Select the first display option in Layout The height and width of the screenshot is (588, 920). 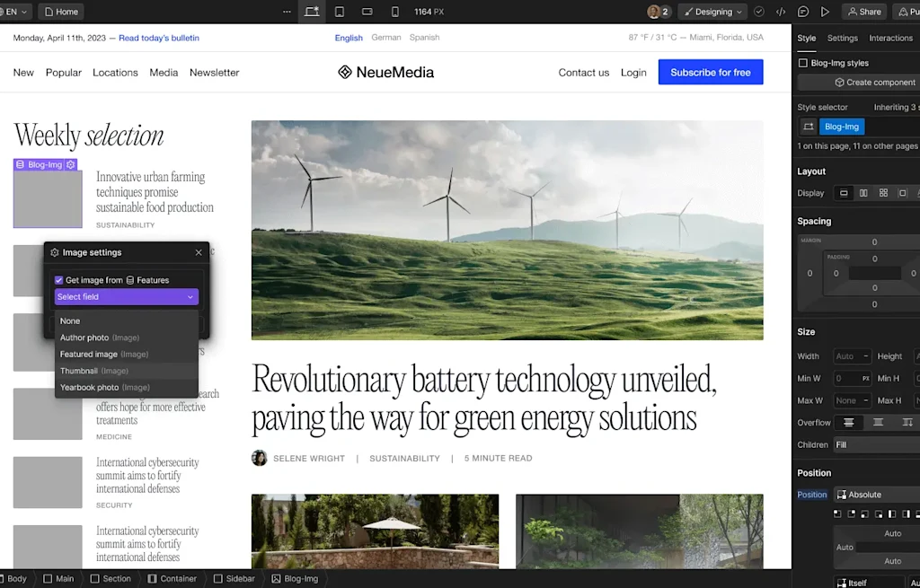coord(843,192)
